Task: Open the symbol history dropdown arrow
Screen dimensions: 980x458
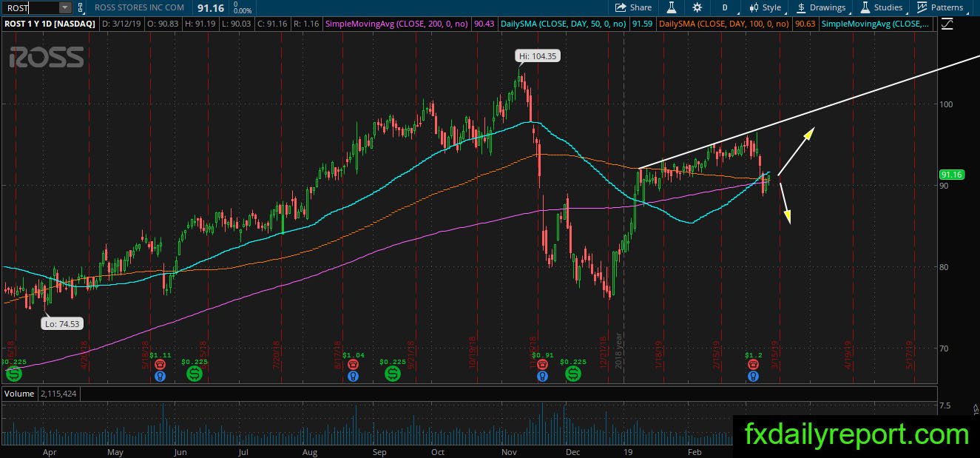Action: click(x=65, y=7)
